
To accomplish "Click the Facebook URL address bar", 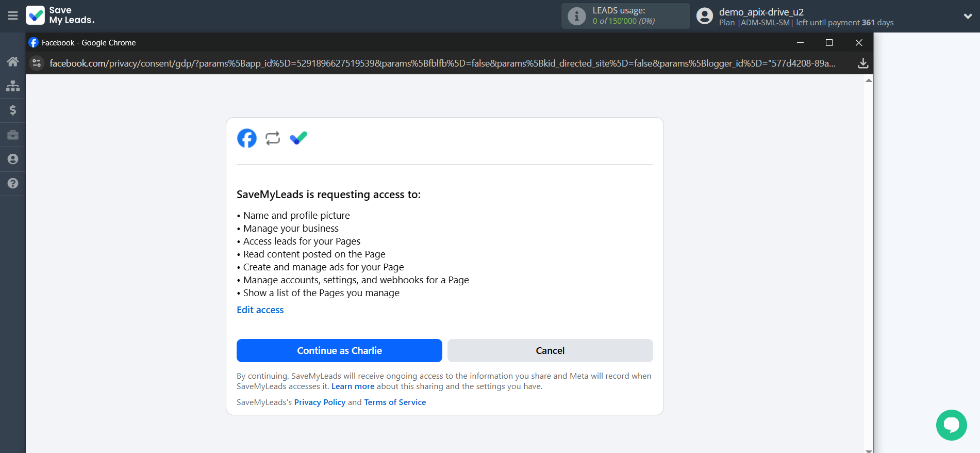I will (x=442, y=63).
